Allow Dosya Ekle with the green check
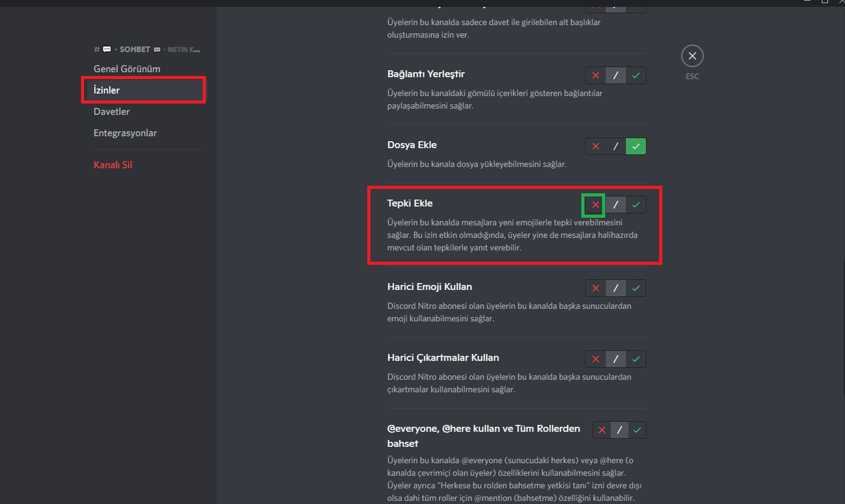 tap(636, 146)
